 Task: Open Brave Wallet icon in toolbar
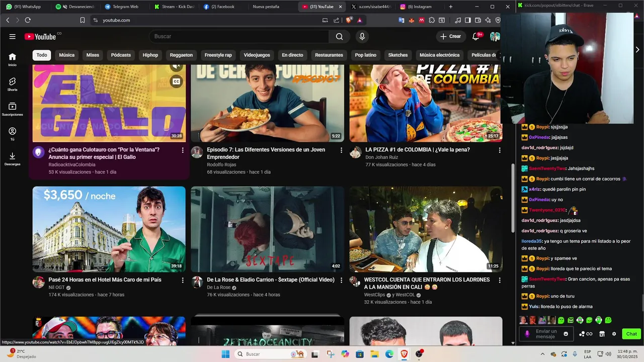[x=477, y=20]
